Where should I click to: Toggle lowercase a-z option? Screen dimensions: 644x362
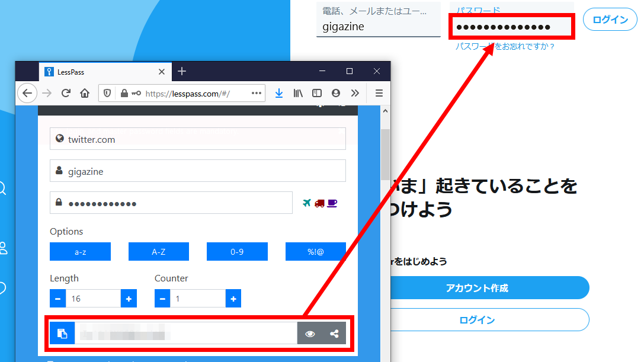point(80,251)
